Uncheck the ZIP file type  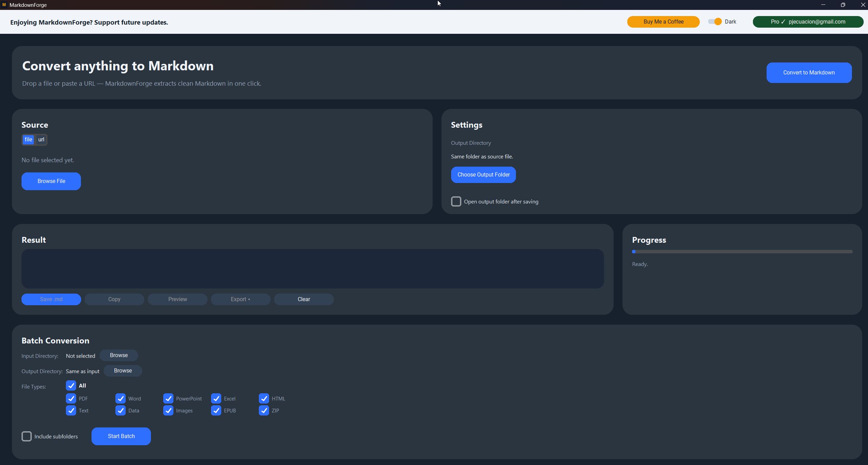click(264, 410)
